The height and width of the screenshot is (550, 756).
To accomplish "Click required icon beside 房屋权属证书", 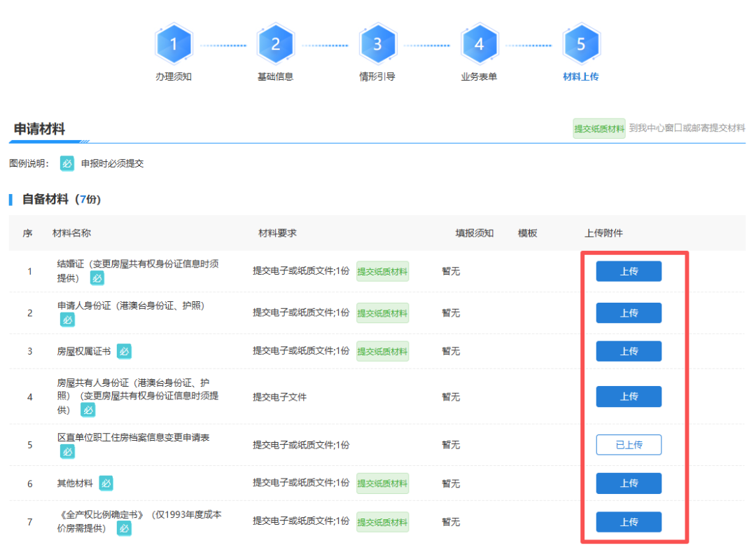I will [x=124, y=351].
